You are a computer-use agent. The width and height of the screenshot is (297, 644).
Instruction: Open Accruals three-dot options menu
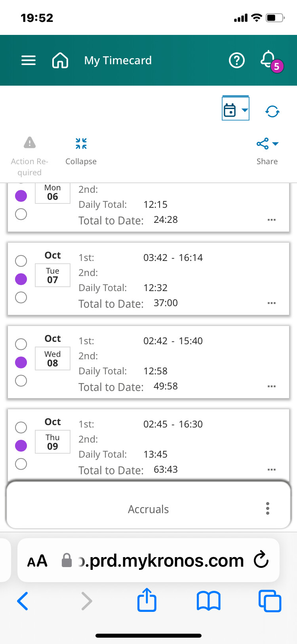[268, 508]
